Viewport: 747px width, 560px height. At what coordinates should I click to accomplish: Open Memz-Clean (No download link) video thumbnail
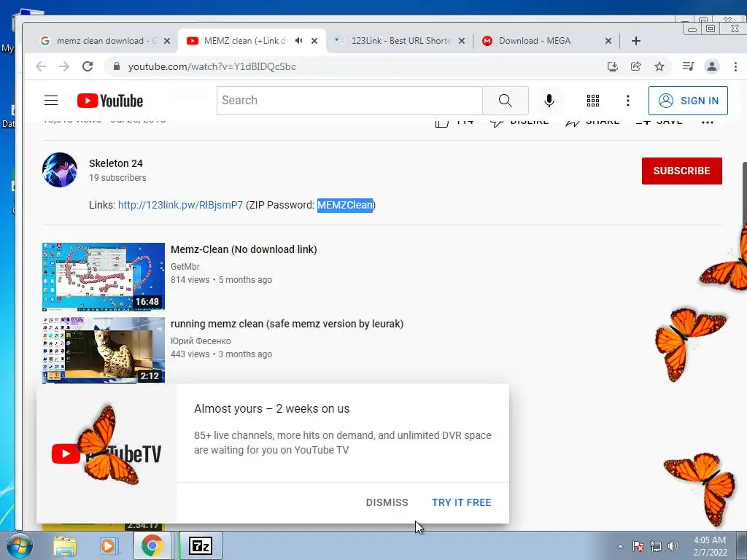tap(104, 276)
